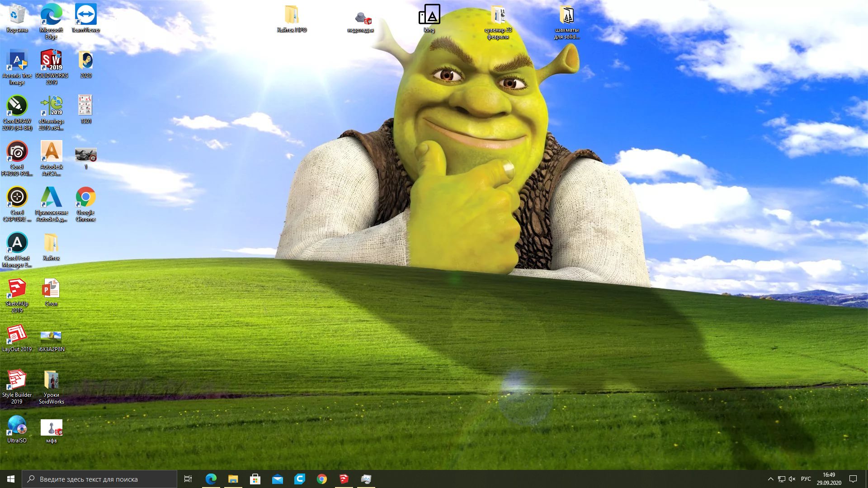Select the SketchUp 2019 desktop shortcut

(17, 296)
